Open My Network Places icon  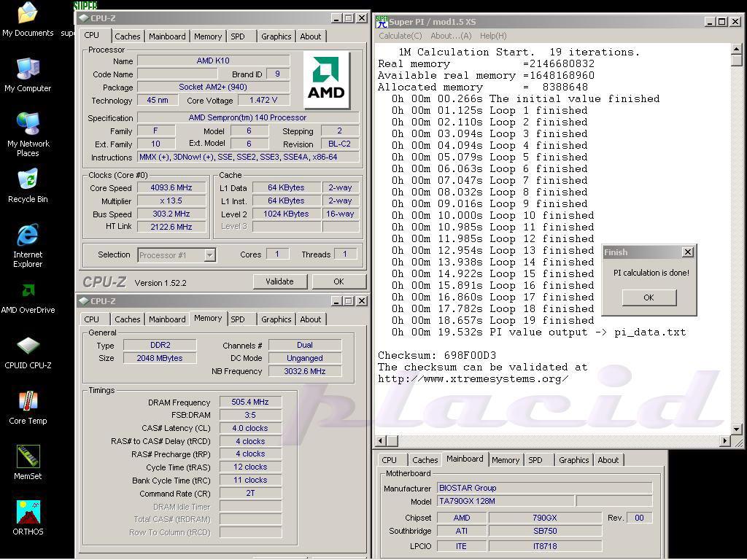click(28, 134)
